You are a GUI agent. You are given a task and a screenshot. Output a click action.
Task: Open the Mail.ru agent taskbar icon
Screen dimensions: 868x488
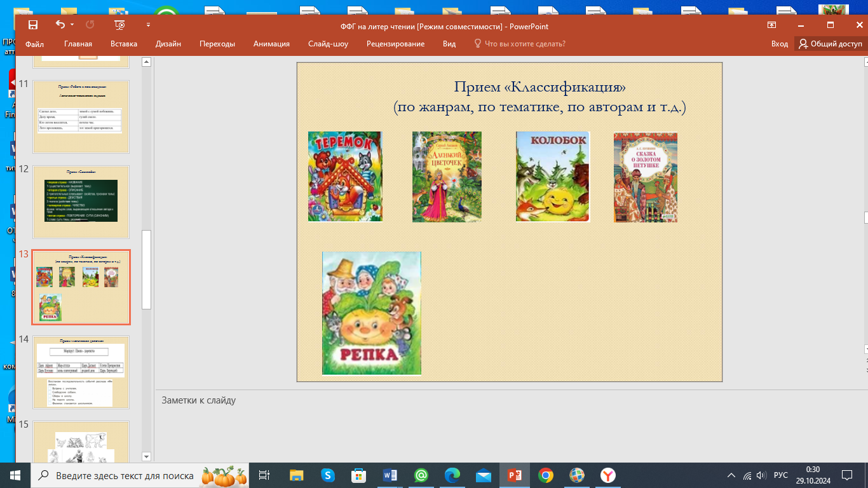(421, 475)
